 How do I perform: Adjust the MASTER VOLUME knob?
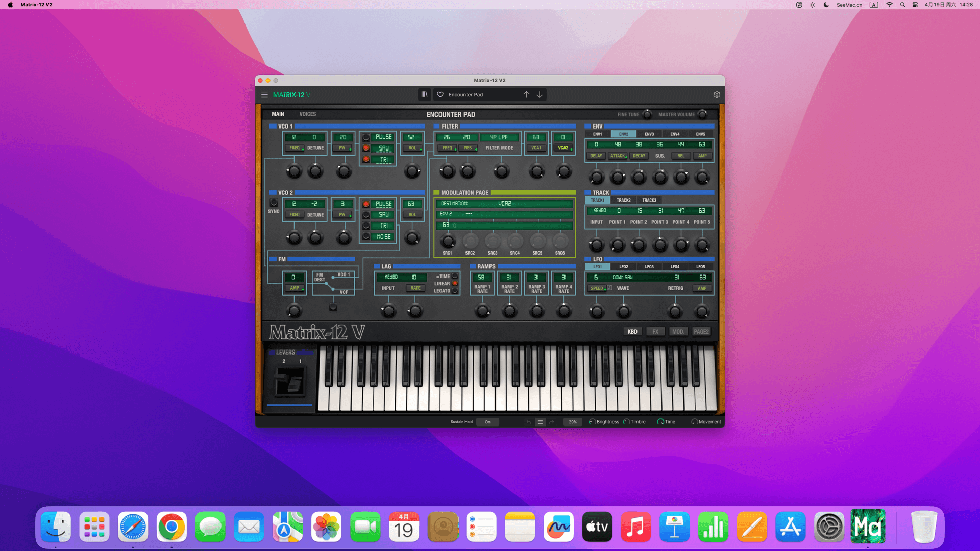[x=703, y=114]
